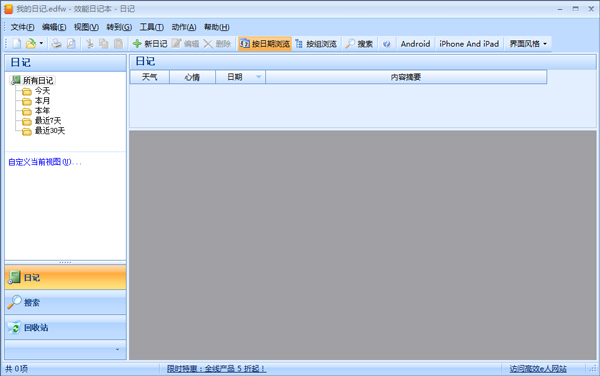Screen dimensions: 600x376
Task: Create a new diary with 新日记
Action: tap(150, 44)
